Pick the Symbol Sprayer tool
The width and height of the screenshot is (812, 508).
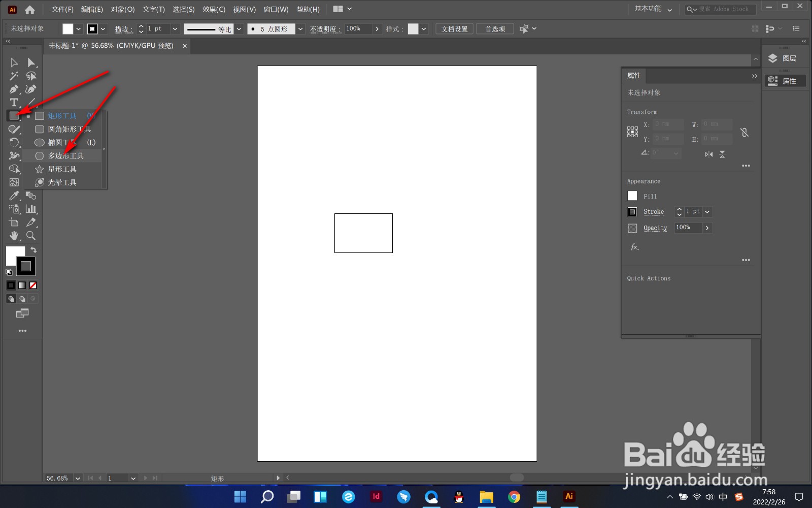click(14, 209)
